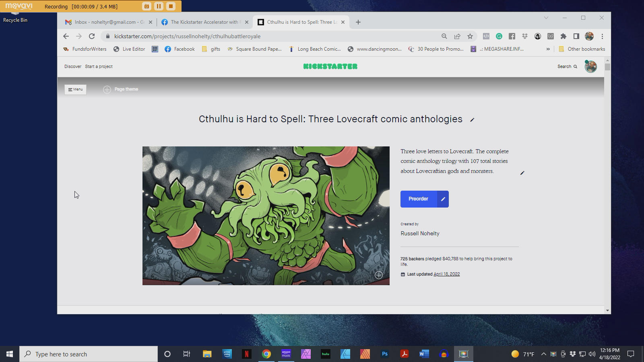The height and width of the screenshot is (362, 644).
Task: Edit the project title with pencil icon
Action: tap(472, 119)
